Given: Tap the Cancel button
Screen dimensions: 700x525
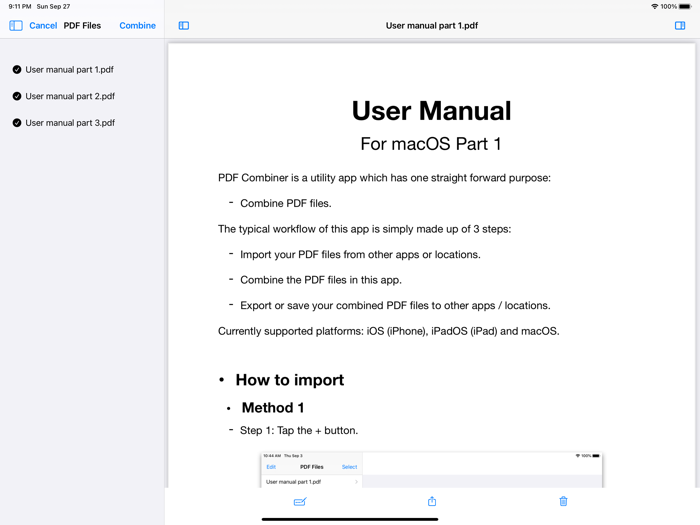Looking at the screenshot, I should [43, 25].
